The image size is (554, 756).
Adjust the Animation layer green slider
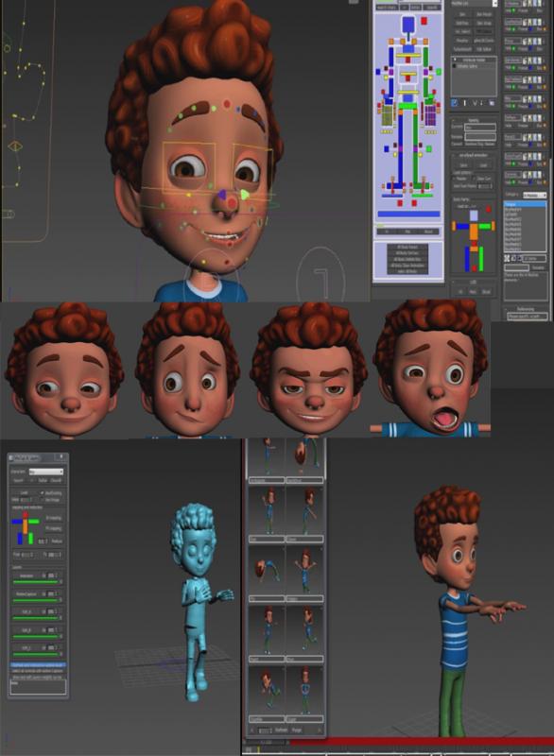coord(35,582)
